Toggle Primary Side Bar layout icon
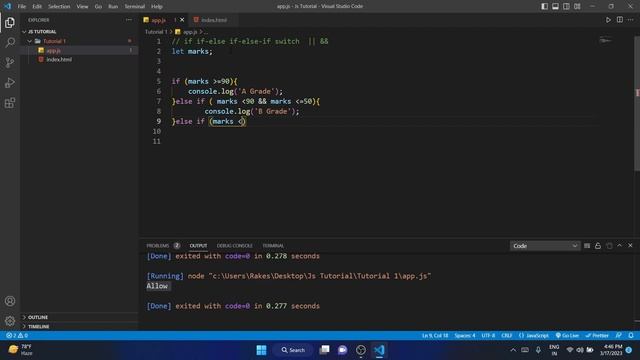The image size is (640, 360). tap(544, 6)
